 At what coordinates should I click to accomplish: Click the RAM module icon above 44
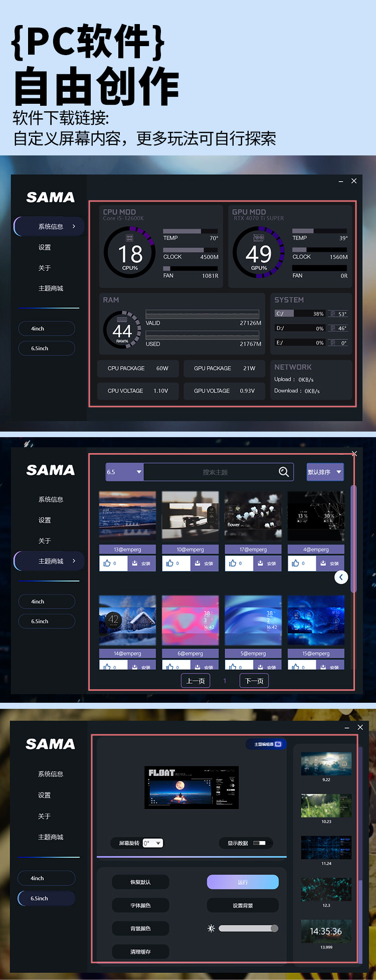[x=122, y=319]
